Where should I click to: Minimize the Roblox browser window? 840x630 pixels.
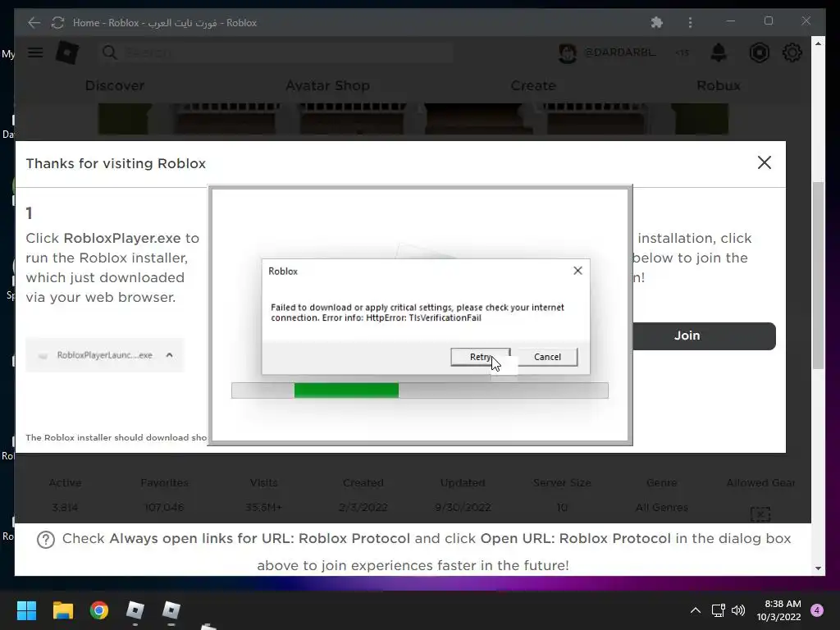(731, 21)
